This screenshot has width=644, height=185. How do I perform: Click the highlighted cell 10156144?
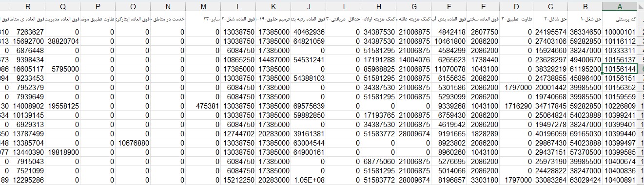pos(619,69)
